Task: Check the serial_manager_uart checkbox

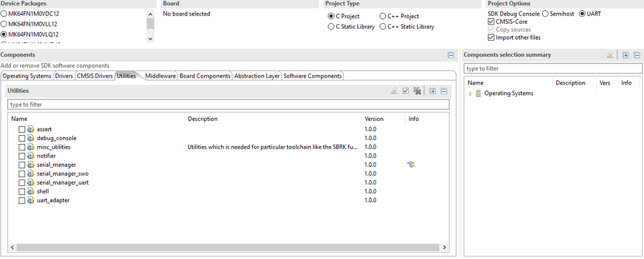Action: point(22,182)
